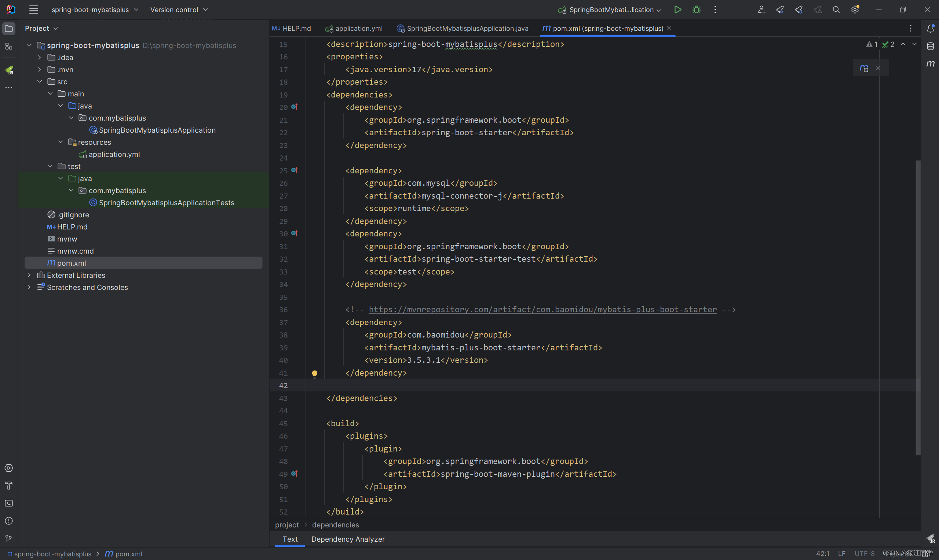Show Notifications bell tool window

930,29
